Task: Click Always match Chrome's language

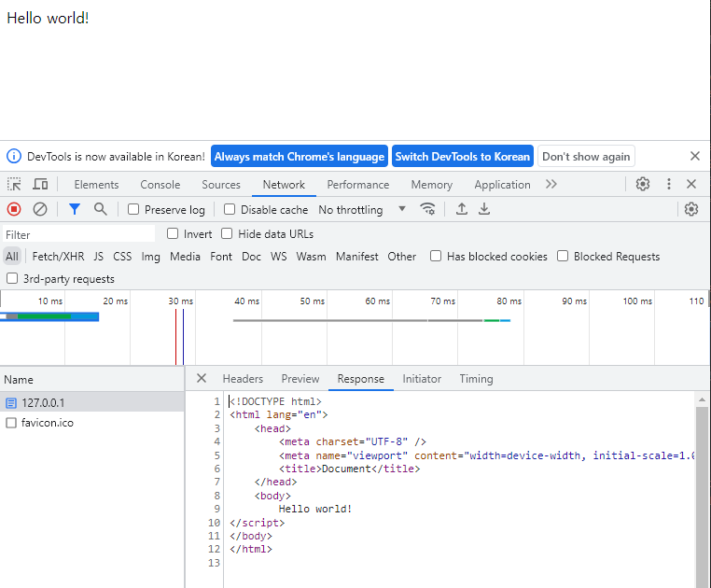Action: [300, 156]
